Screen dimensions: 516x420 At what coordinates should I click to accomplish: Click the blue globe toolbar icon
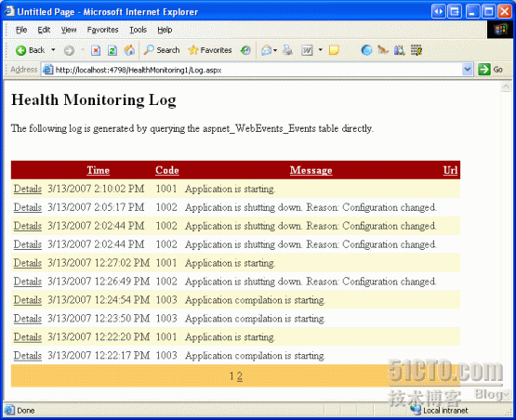pyautogui.click(x=366, y=50)
